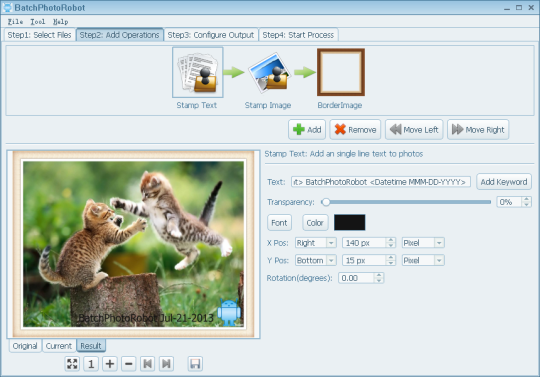Click the fit-to-window preview icon
The height and width of the screenshot is (377, 540).
coord(72,364)
